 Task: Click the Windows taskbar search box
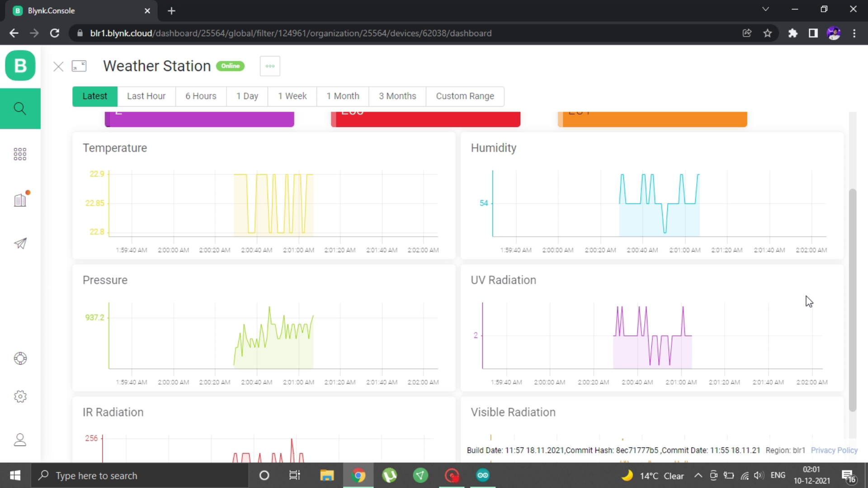(140, 475)
